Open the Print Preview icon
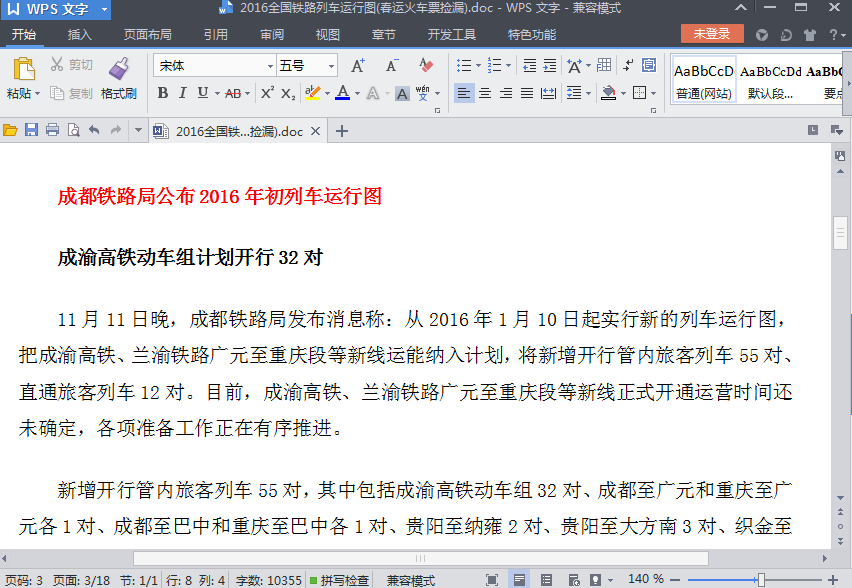Screen dimensions: 852x588 click(74, 130)
